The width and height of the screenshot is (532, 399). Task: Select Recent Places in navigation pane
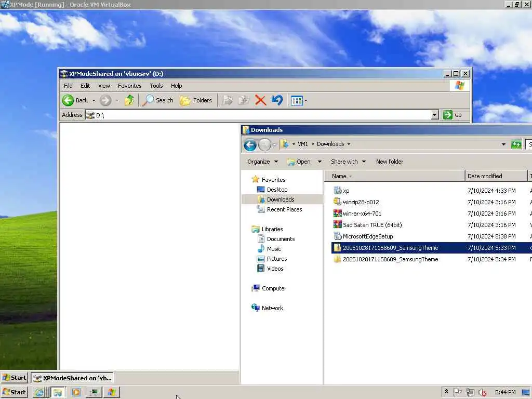tap(284, 209)
